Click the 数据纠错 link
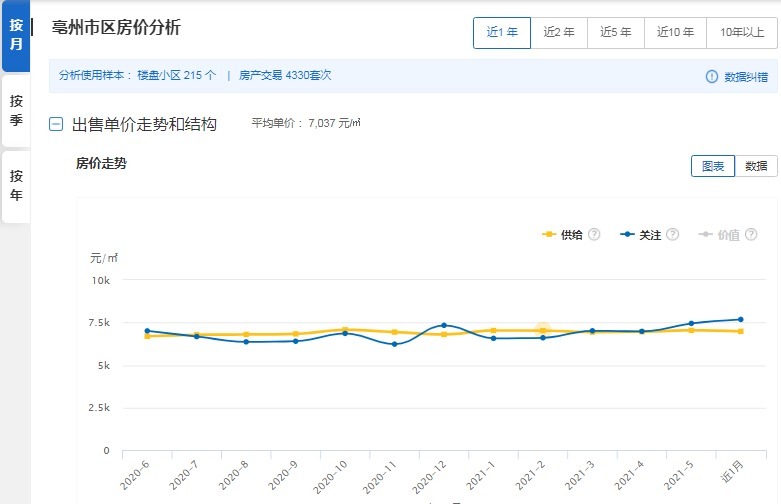 [746, 77]
